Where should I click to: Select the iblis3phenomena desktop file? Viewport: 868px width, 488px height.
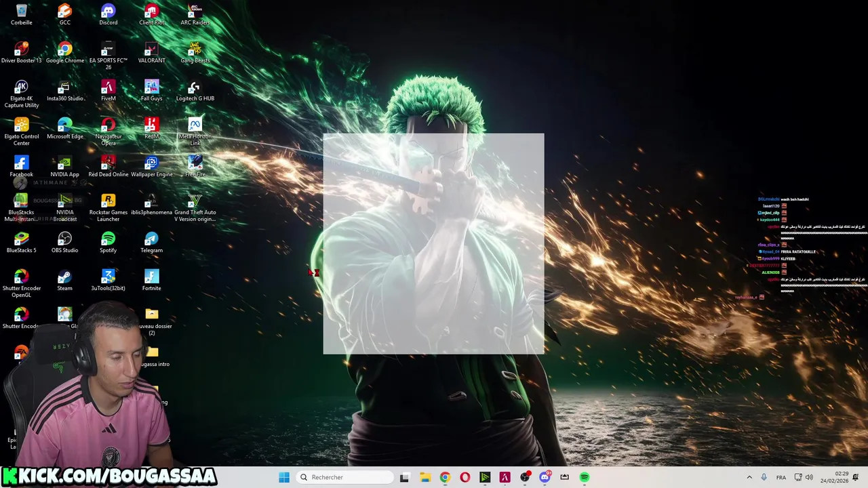pyautogui.click(x=152, y=205)
